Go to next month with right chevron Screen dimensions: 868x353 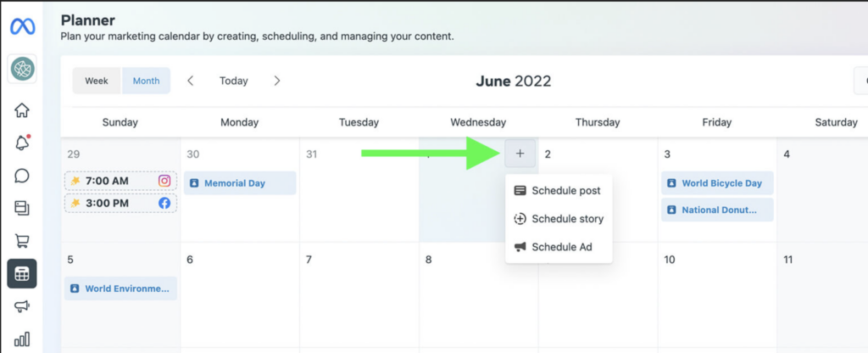(x=277, y=81)
